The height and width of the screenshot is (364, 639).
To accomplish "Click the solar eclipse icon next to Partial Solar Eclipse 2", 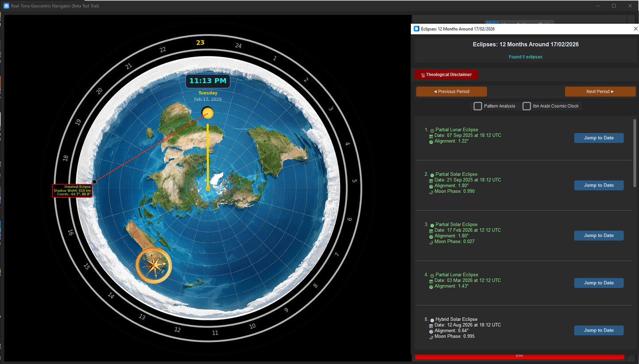I will [x=432, y=174].
